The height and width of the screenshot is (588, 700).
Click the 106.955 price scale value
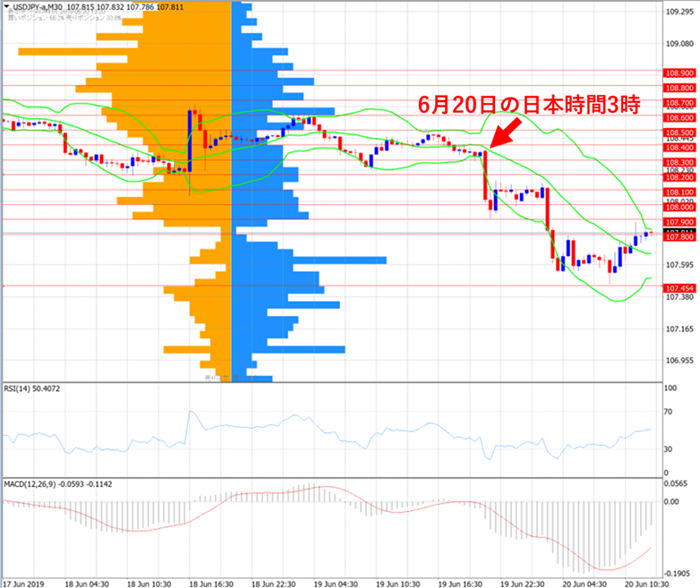pyautogui.click(x=679, y=361)
